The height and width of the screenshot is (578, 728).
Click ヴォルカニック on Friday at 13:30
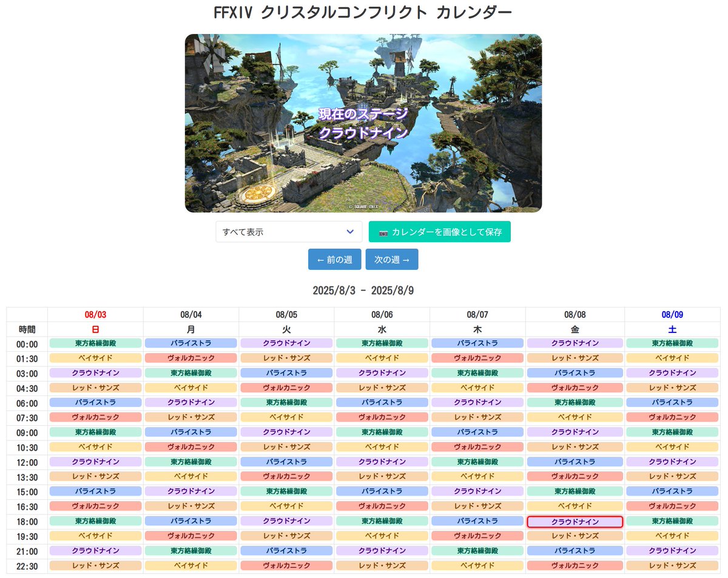click(575, 477)
